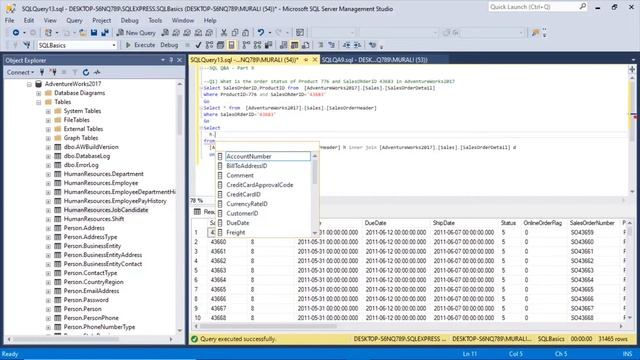Screen dimensions: 640x360
Task: Click Object Explorer refresh icon
Action: (86, 72)
